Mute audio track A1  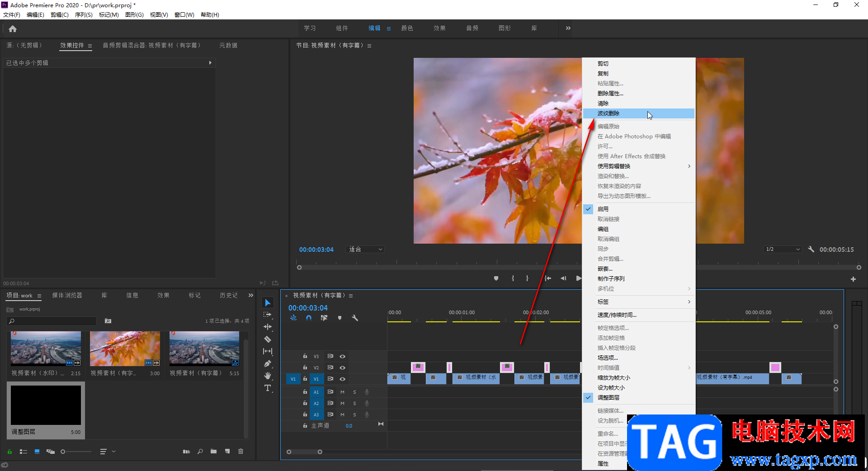tap(342, 392)
